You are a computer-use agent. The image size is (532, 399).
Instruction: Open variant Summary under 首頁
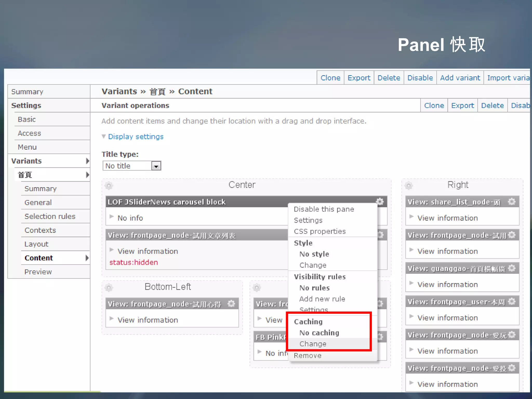pos(55,189)
